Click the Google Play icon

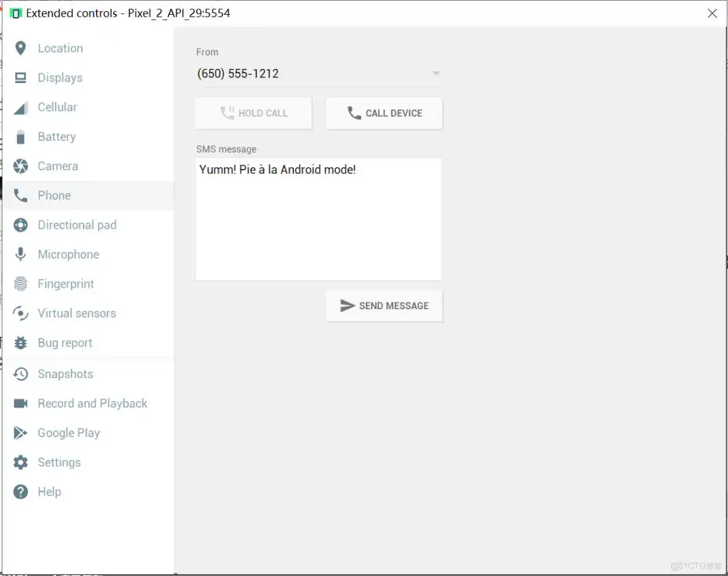click(x=20, y=433)
